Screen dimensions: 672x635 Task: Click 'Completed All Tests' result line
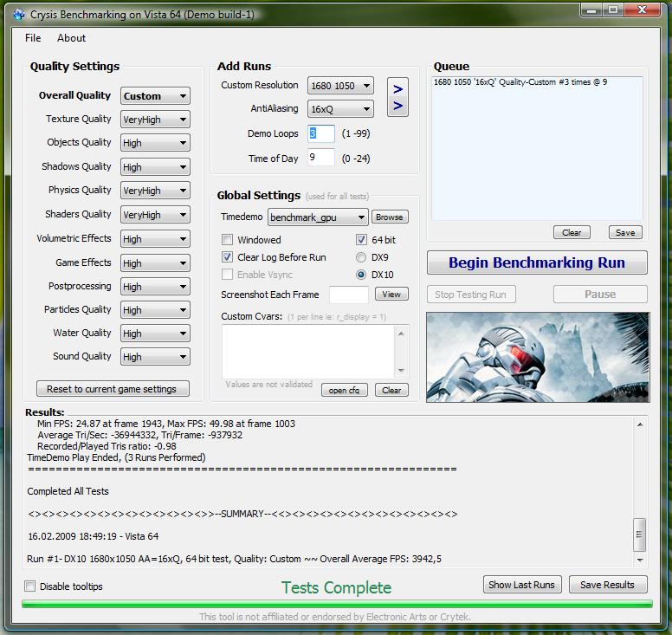tap(68, 491)
